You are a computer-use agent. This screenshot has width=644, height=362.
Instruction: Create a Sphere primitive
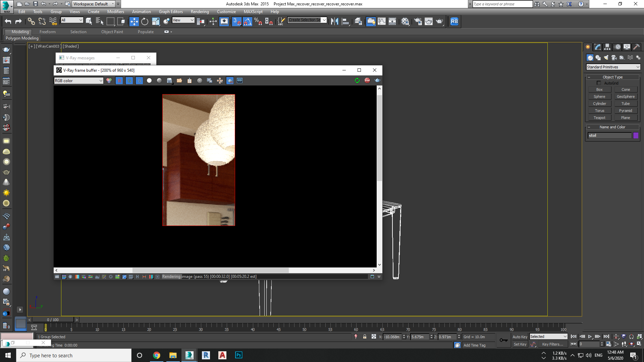click(x=599, y=97)
